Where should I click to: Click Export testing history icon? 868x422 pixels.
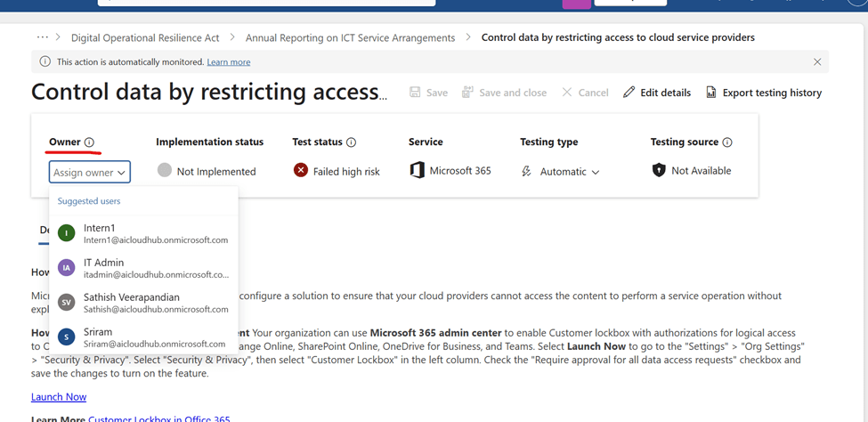pyautogui.click(x=711, y=93)
